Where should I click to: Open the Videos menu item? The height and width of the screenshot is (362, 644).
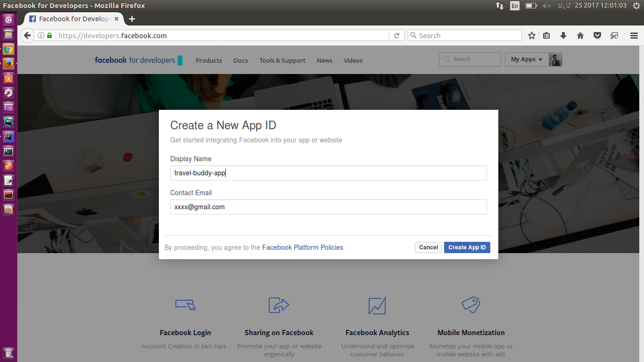click(x=353, y=60)
